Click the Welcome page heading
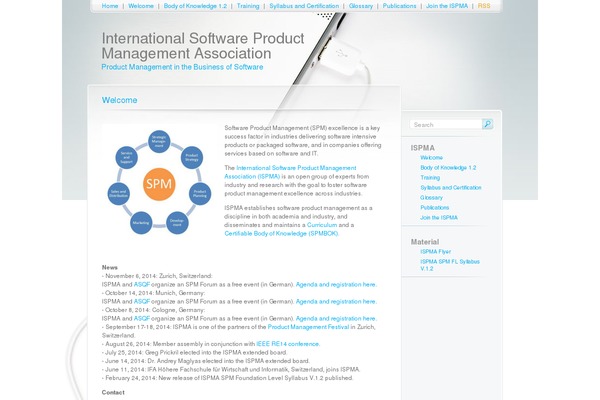600x400 pixels. click(x=119, y=100)
